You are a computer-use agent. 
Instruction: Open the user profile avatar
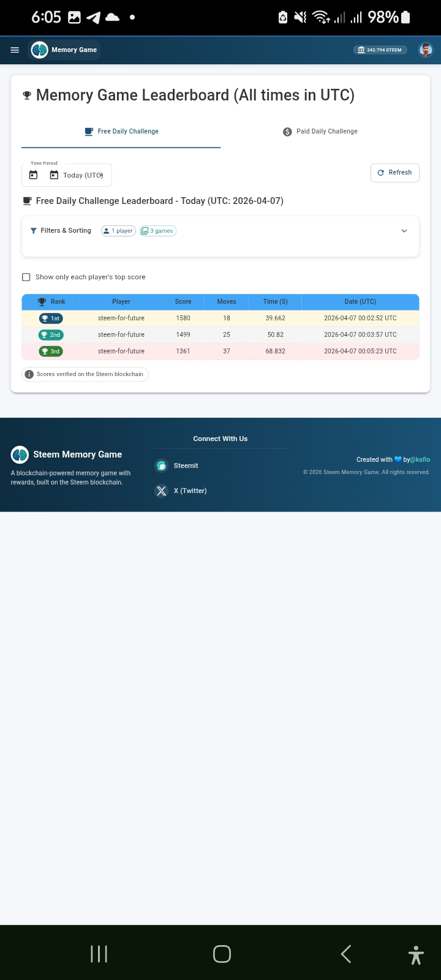(426, 50)
